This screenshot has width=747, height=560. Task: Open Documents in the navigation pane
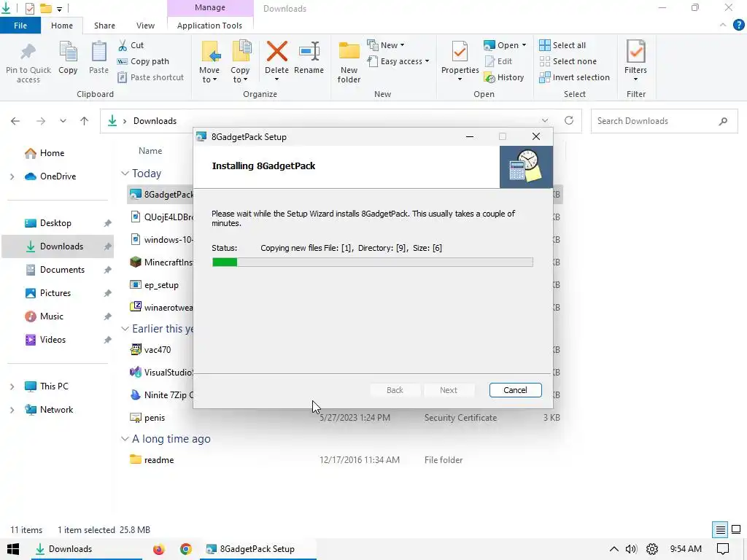pos(62,270)
